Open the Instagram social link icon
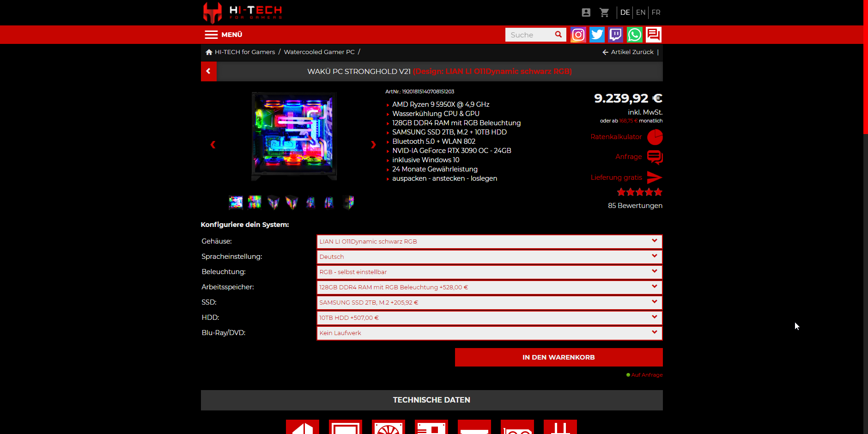The height and width of the screenshot is (434, 868). (x=578, y=35)
